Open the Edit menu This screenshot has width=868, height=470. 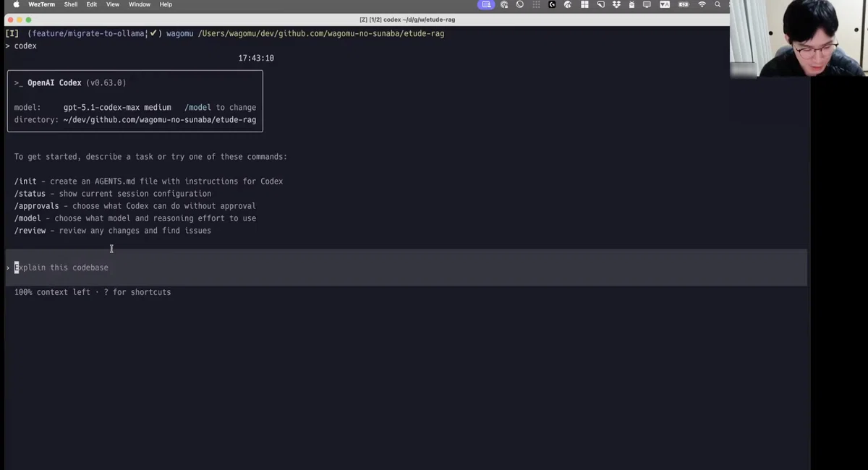point(92,4)
